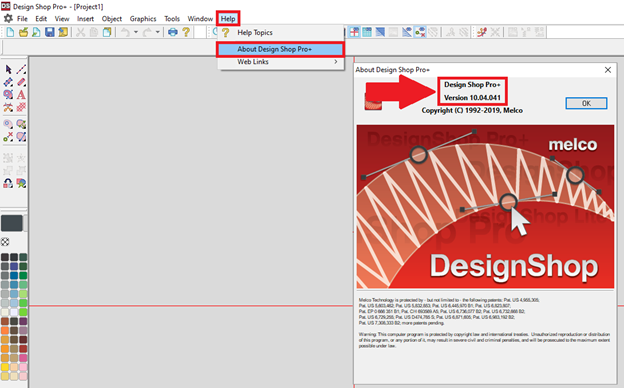The width and height of the screenshot is (624, 388).
Task: Click the yellow question mark help icon
Action: pos(186,32)
